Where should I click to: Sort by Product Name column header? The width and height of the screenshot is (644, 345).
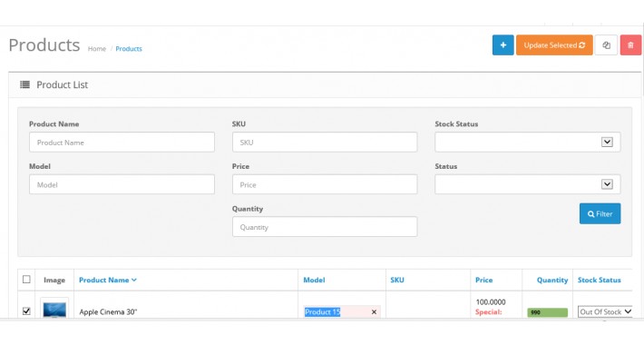(108, 280)
